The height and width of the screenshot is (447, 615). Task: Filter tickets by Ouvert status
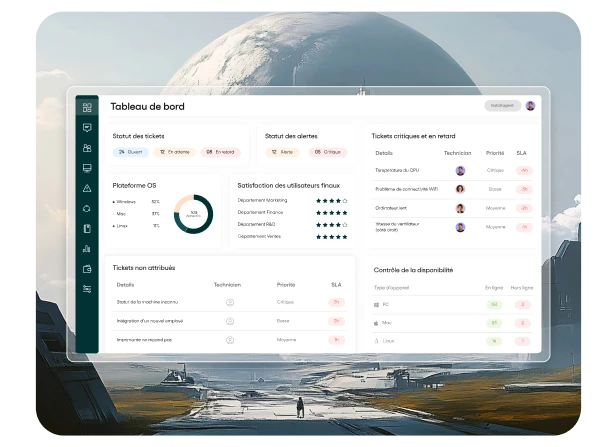[131, 152]
